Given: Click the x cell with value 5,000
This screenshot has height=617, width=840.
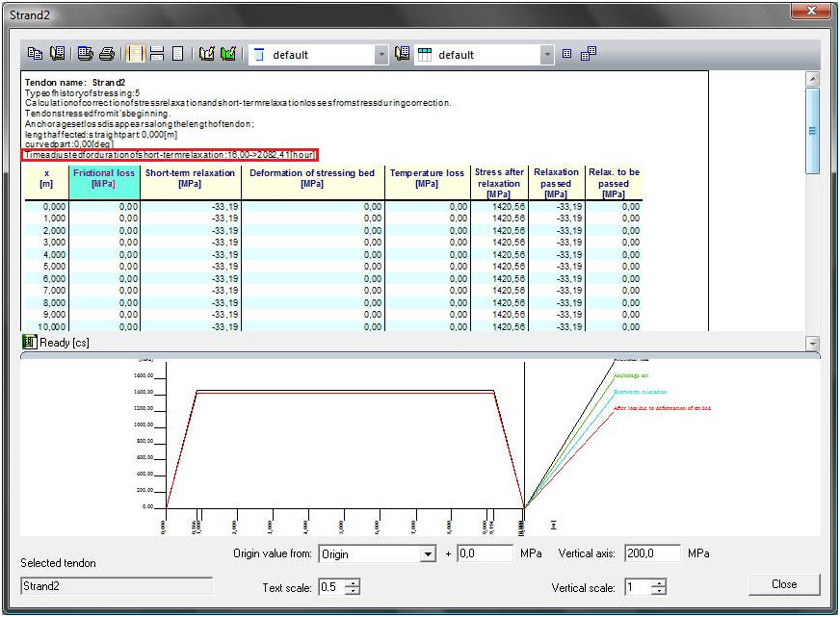Looking at the screenshot, I should pos(46,267).
